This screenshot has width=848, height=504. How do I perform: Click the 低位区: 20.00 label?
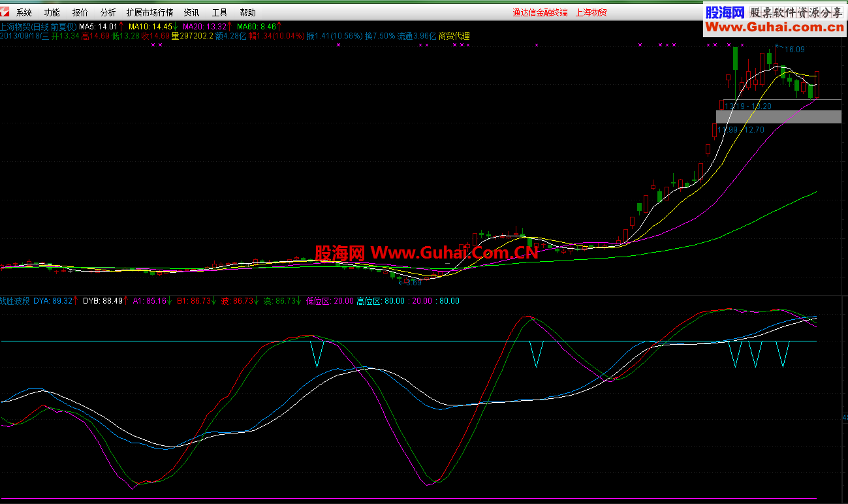[330, 301]
